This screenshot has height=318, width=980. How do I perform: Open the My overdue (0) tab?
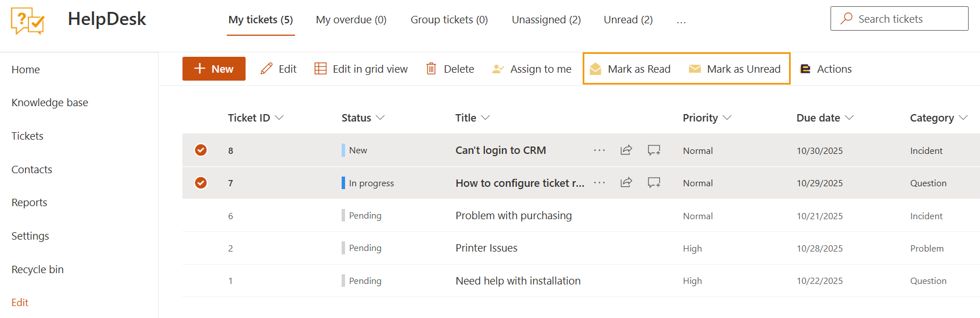point(351,20)
